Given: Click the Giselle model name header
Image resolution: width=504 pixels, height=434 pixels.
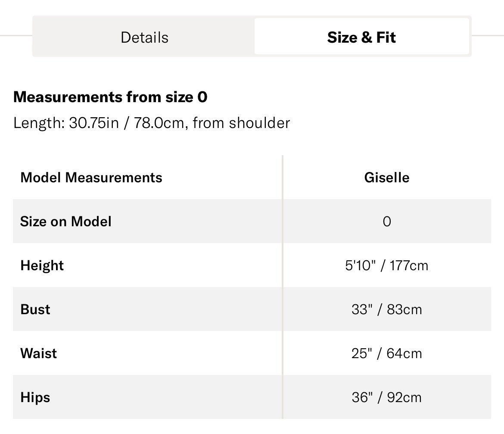Looking at the screenshot, I should point(387,178).
